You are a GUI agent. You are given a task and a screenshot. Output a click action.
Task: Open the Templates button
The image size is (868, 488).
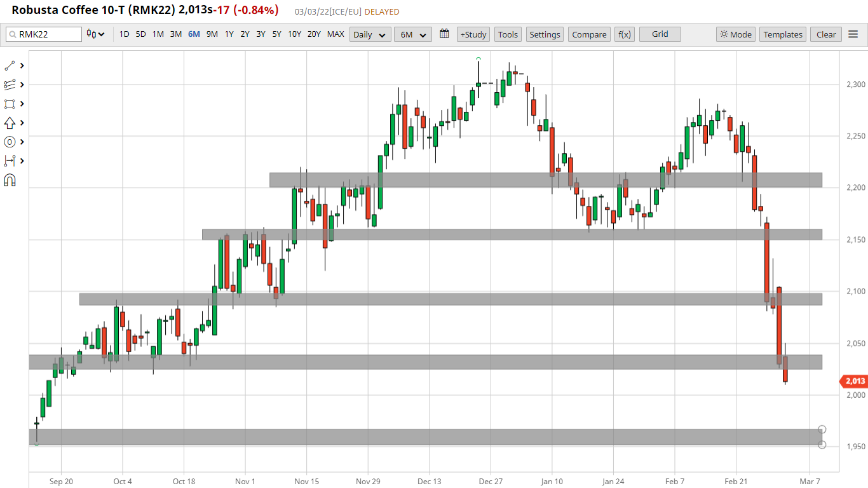click(x=783, y=34)
